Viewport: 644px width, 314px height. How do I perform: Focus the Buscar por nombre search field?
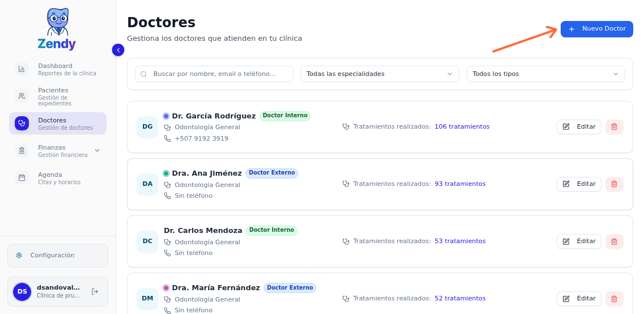click(x=214, y=74)
